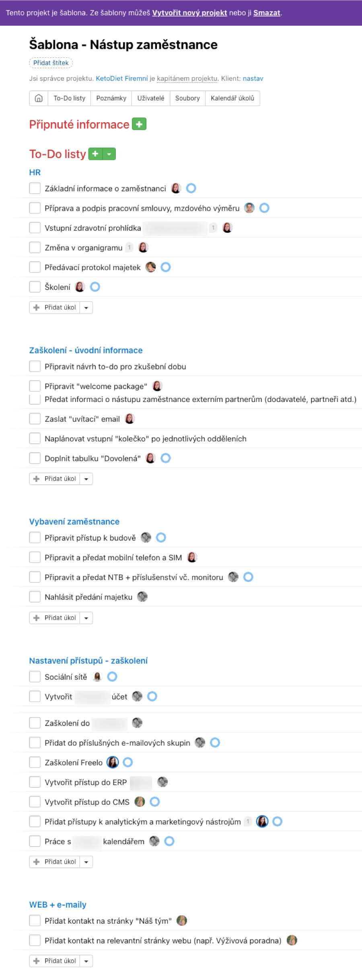Click Přidat štítek tag button
Image resolution: width=362 pixels, height=980 pixels.
pyautogui.click(x=51, y=63)
